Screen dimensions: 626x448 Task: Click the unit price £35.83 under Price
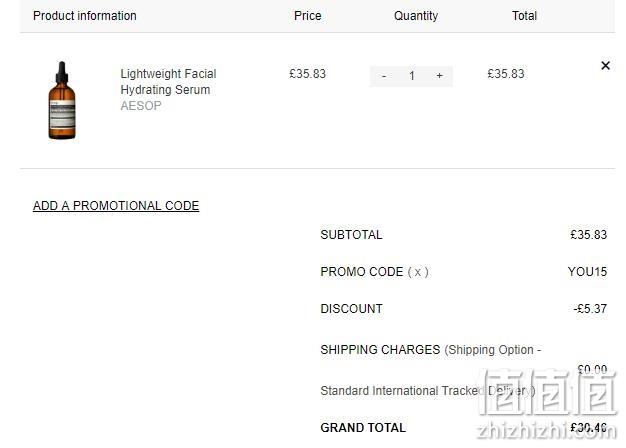[x=307, y=74]
